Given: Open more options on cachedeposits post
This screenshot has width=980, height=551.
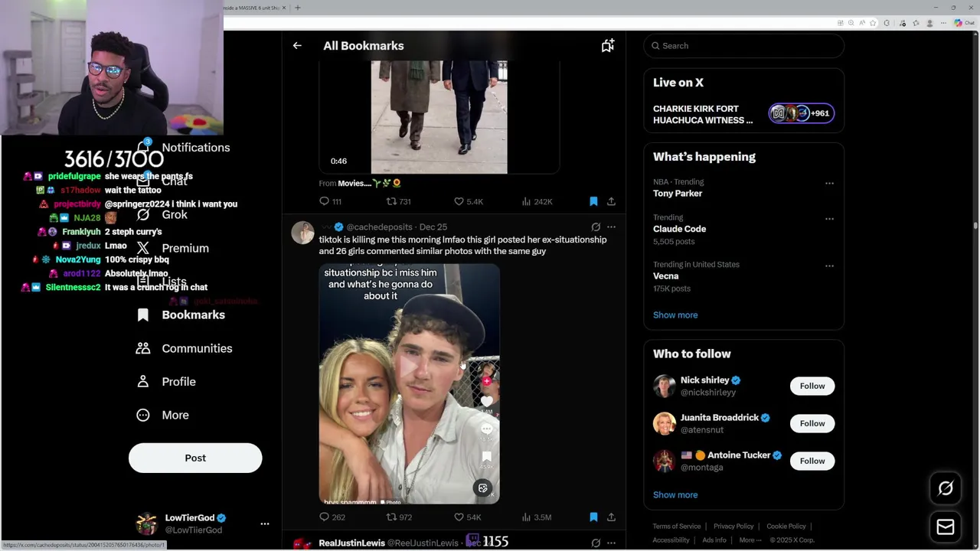Looking at the screenshot, I should tap(611, 227).
